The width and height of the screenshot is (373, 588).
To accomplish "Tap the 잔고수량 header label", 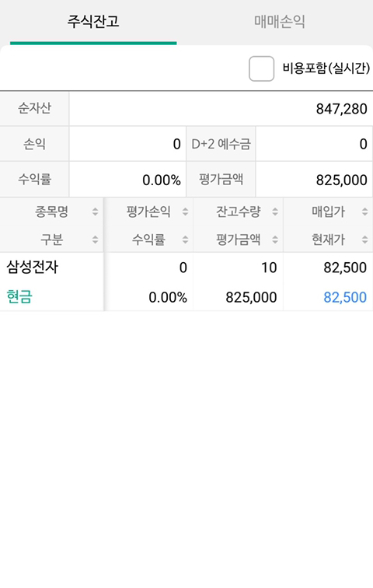I will [239, 212].
